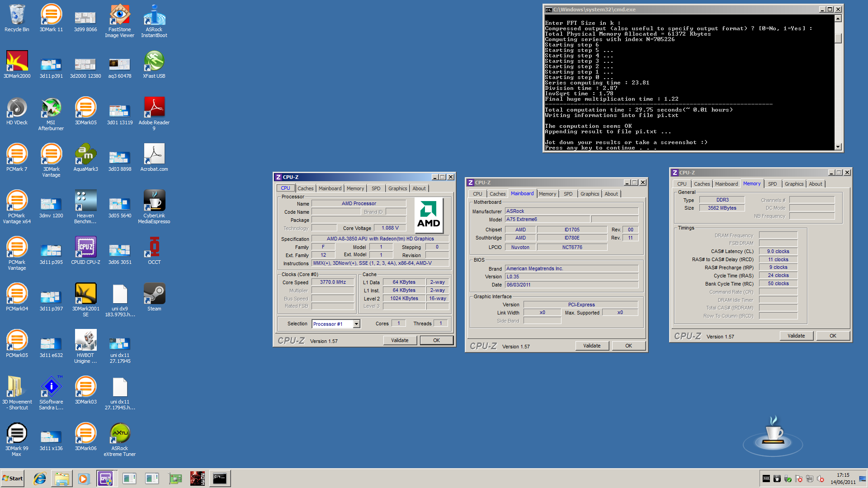Screen dimensions: 868x488
Task: Click the floating coffee cup gadget
Action: [773, 436]
